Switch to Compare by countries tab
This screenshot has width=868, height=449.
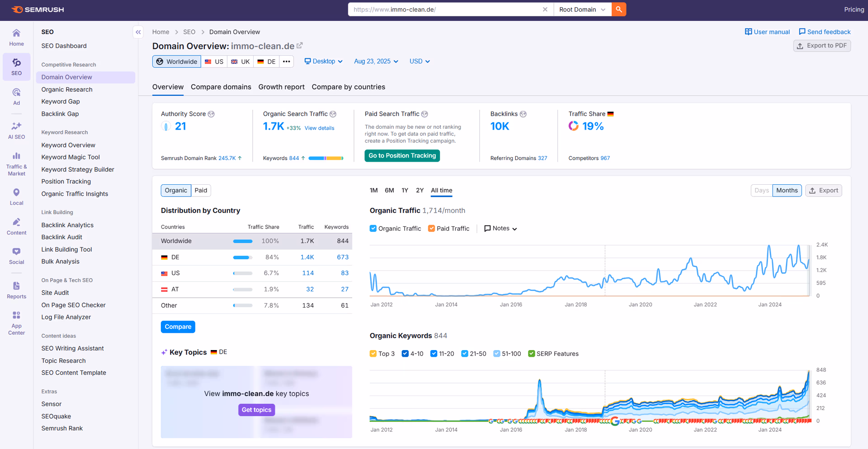[349, 87]
